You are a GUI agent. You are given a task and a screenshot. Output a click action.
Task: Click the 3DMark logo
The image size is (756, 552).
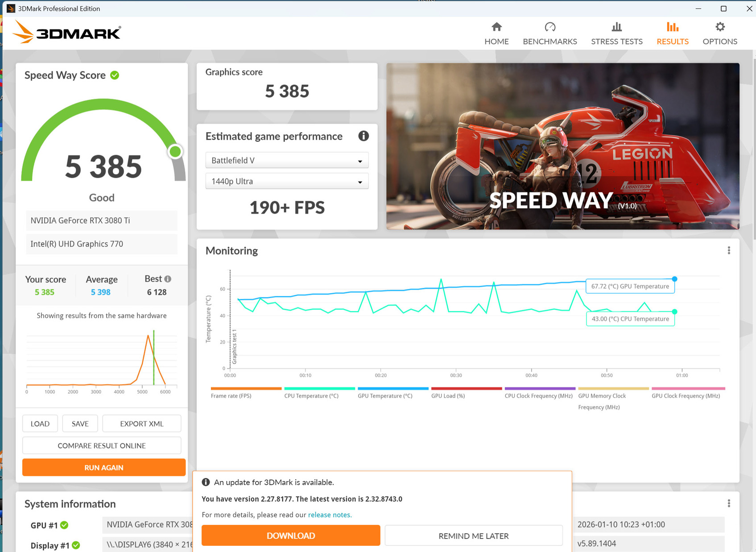(x=67, y=32)
